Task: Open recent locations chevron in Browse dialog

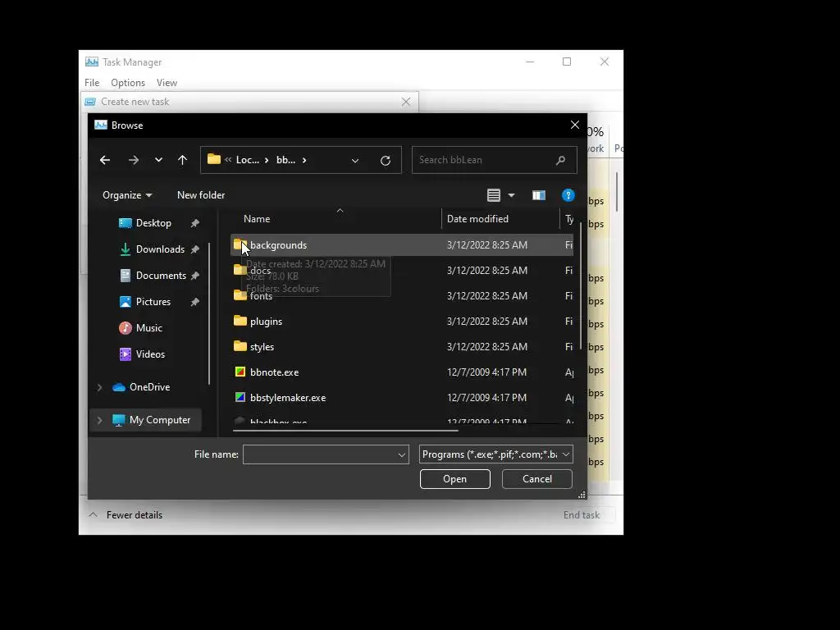Action: [158, 160]
